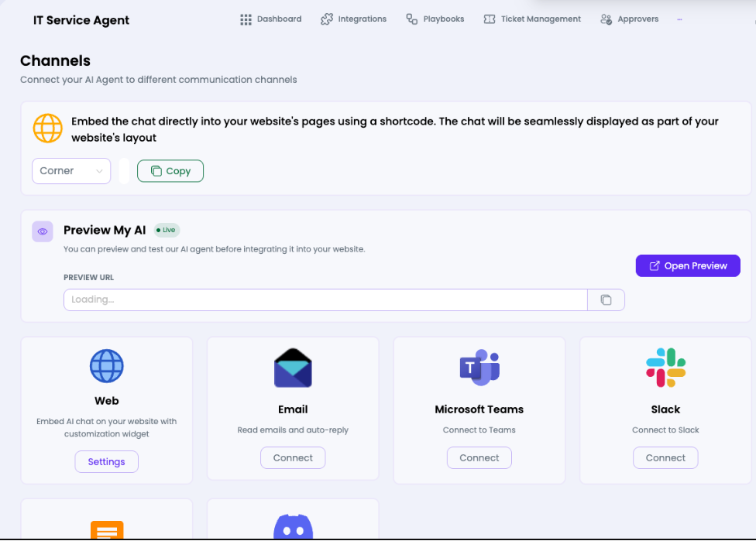Connect Microsoft Teams channel
The height and width of the screenshot is (541, 756).
coord(479,458)
